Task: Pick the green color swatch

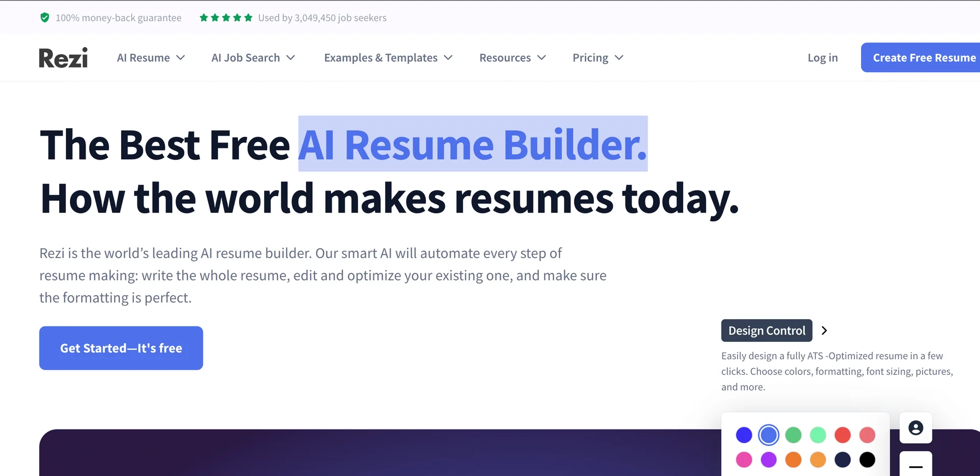Action: pos(793,435)
